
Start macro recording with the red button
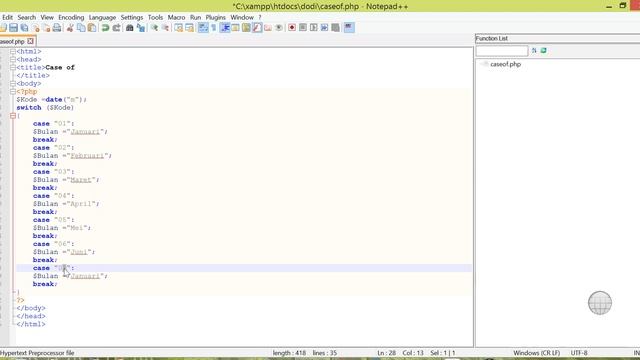[x=291, y=28]
